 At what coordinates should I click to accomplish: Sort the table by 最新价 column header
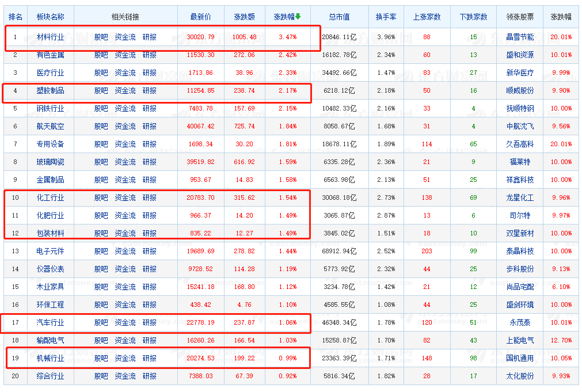point(201,17)
